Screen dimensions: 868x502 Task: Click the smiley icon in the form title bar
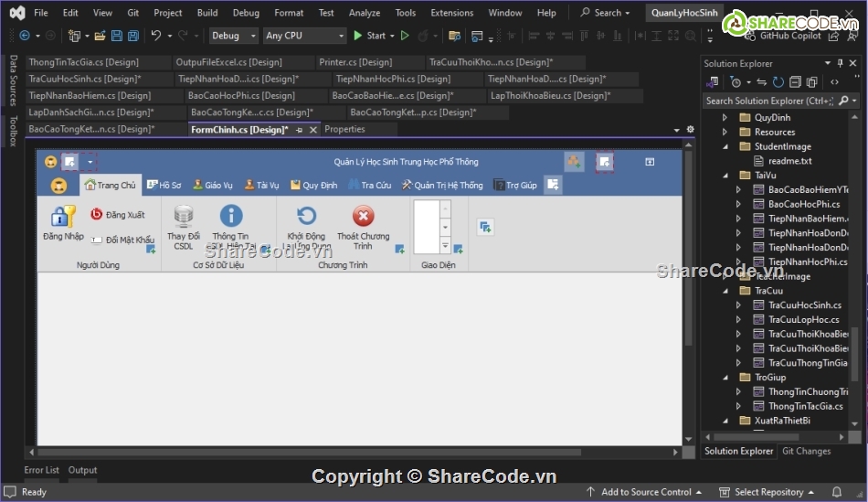click(50, 162)
